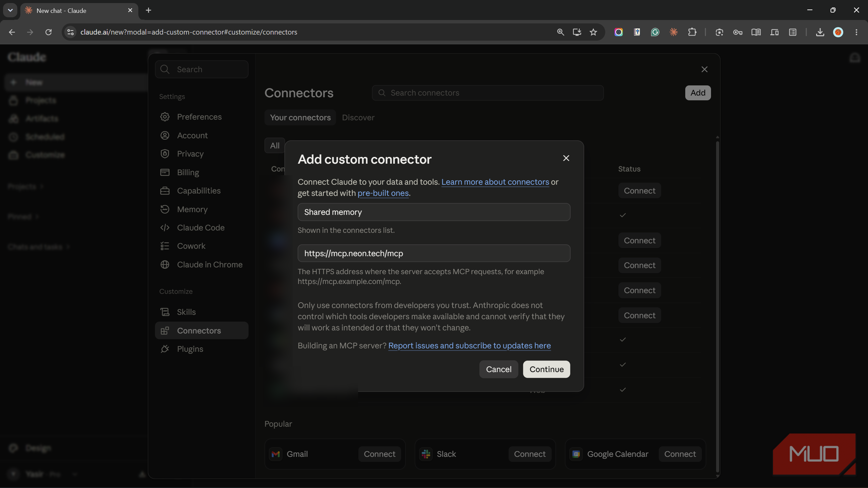868x488 pixels.
Task: Open the site information icon
Action: (x=70, y=32)
